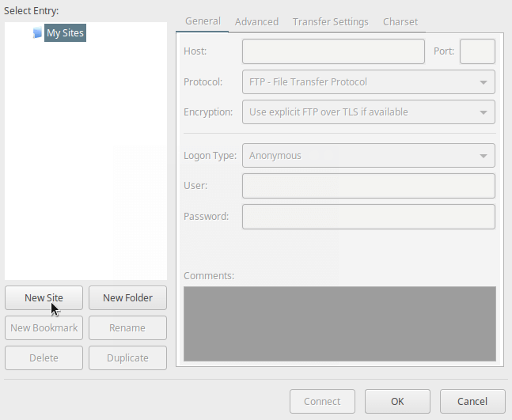Open the Logon Type dropdown
The image size is (512, 420).
coord(368,155)
